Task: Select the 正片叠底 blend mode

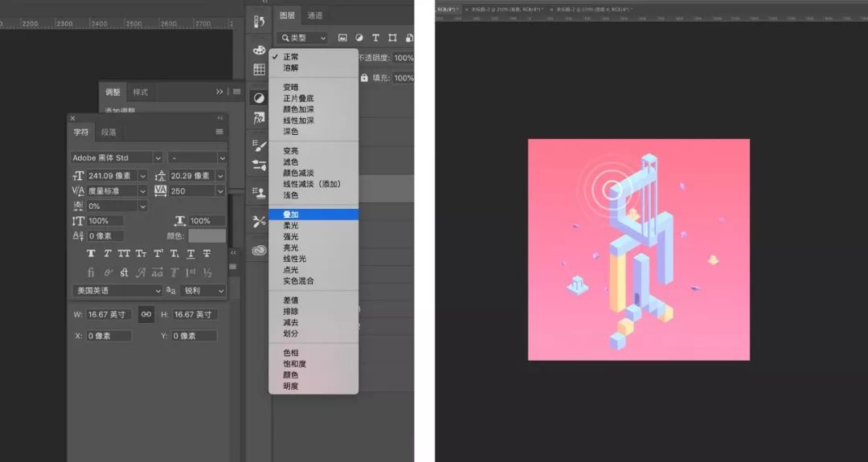Action: click(298, 99)
